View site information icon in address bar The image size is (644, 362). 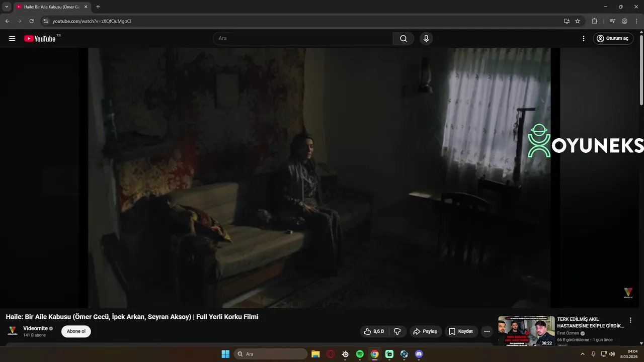[x=45, y=21]
